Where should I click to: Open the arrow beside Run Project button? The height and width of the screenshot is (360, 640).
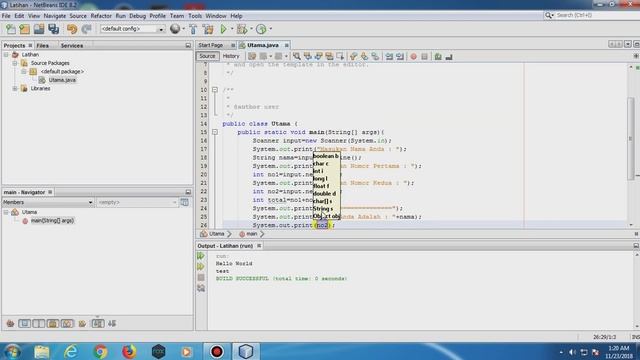point(232,29)
